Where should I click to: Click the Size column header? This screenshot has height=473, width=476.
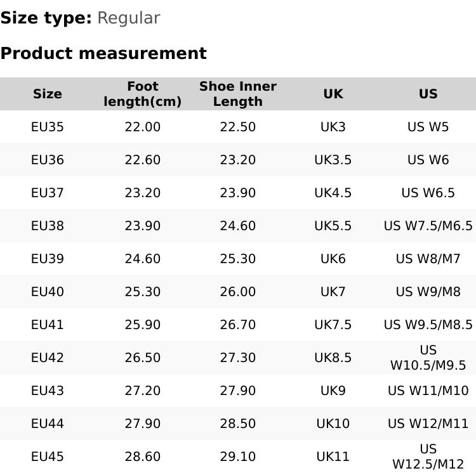click(x=48, y=94)
